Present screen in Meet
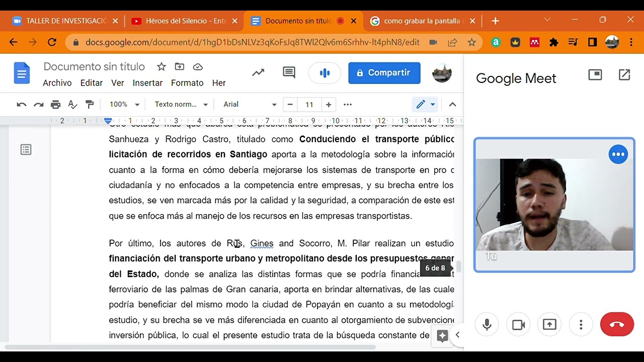This screenshot has height=362, width=644. click(x=549, y=325)
